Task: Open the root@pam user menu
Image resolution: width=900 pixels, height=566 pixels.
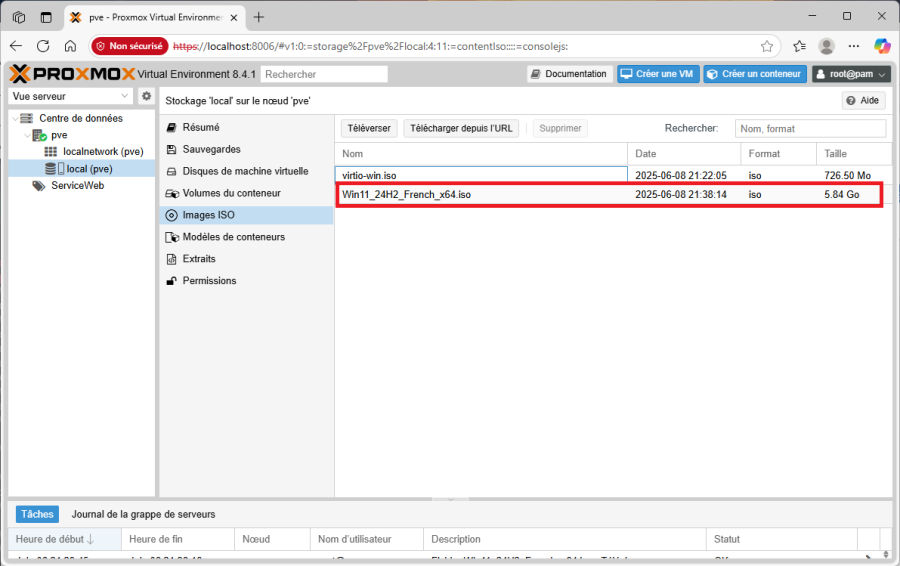Action: (851, 74)
